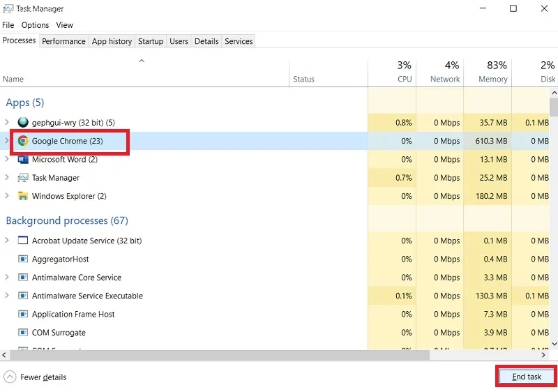Click gephgui-wry's 0.8% CPU value
This screenshot has width=558, height=392.
[x=404, y=122]
